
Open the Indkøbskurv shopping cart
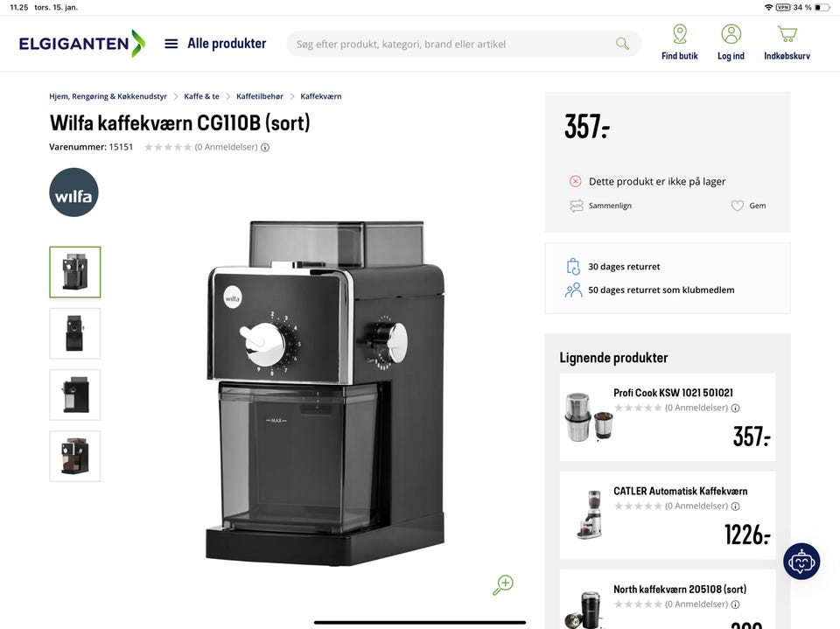pos(787,34)
